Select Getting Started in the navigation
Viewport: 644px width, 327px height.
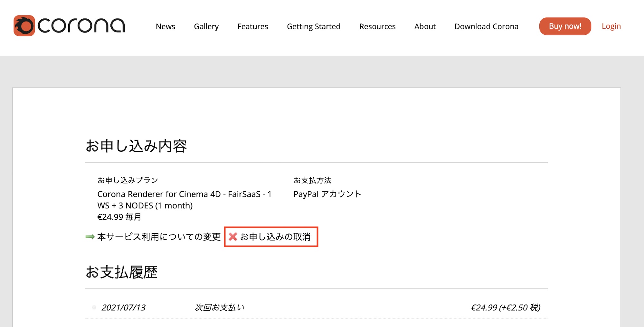[x=313, y=26]
